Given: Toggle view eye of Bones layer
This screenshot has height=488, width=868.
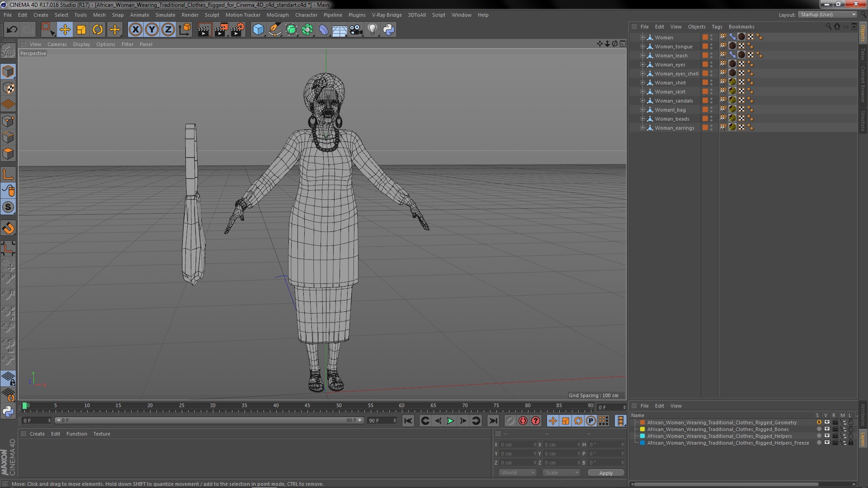Looking at the screenshot, I should point(827,429).
